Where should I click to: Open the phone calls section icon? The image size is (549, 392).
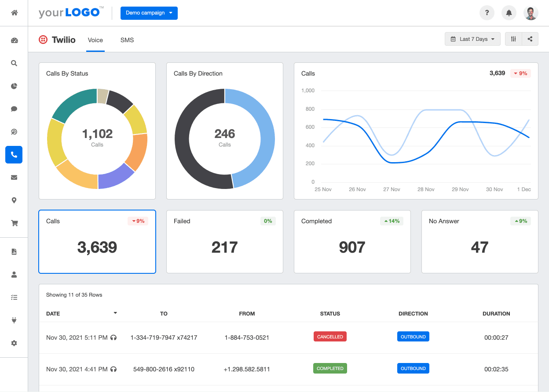(14, 154)
